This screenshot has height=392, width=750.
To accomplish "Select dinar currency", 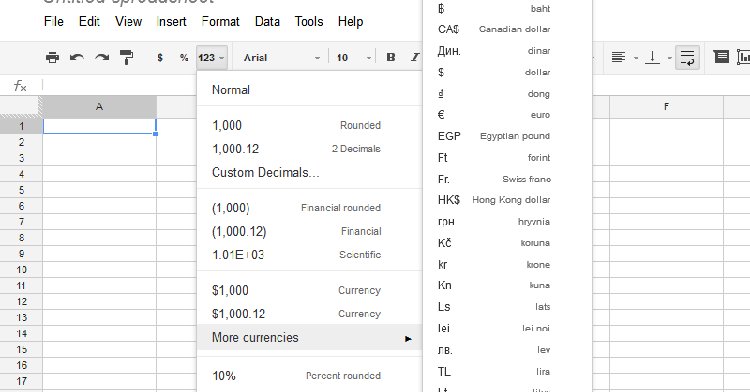I will coord(507,51).
